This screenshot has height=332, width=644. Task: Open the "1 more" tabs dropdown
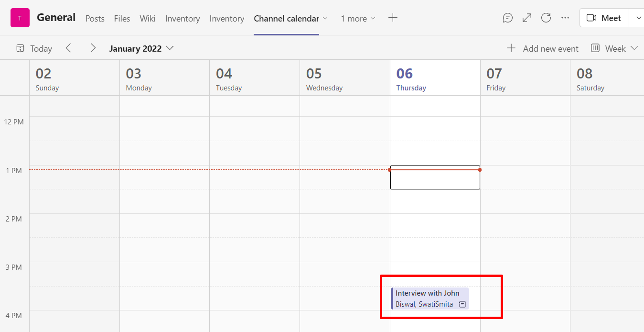[x=358, y=18]
